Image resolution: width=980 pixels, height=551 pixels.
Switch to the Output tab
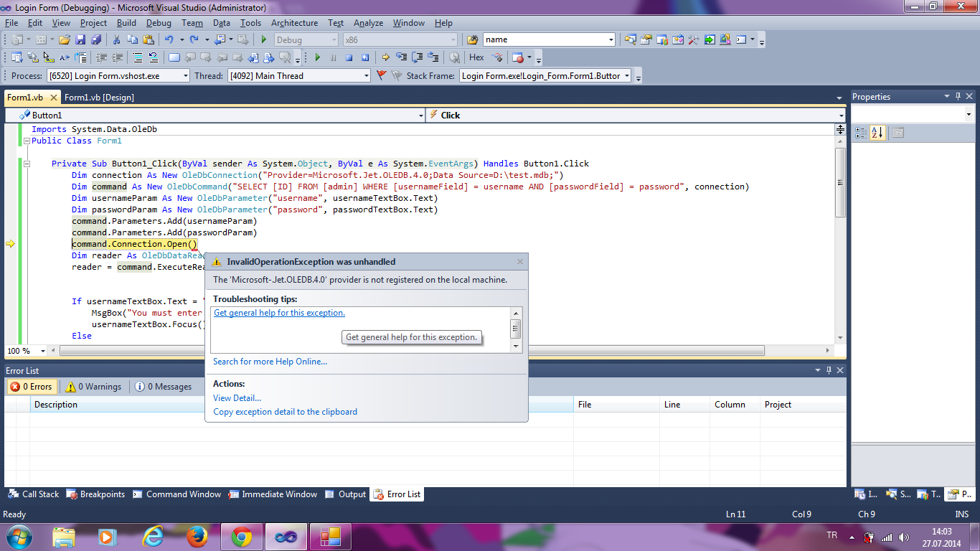pos(345,494)
